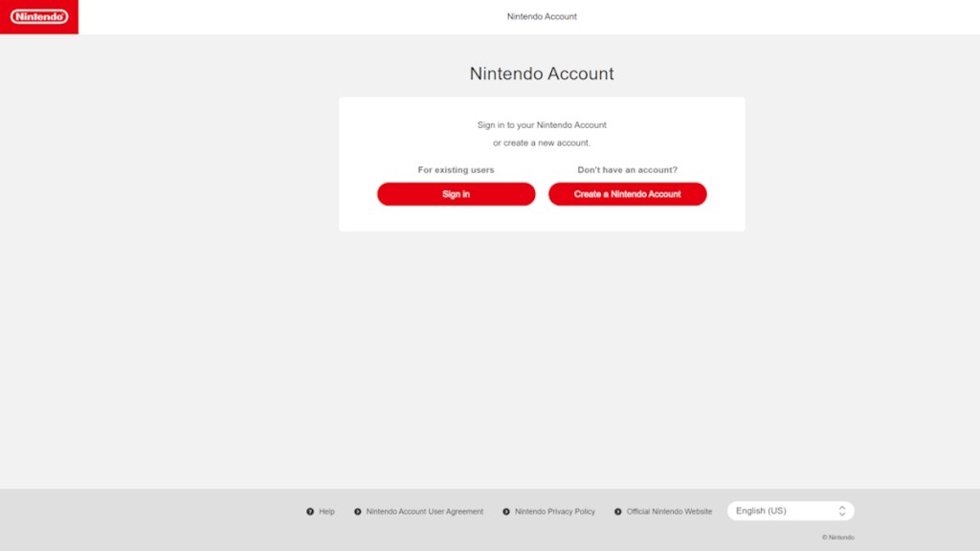980x551 pixels.
Task: Open the Nintendo Account User Agreement link
Action: (424, 512)
